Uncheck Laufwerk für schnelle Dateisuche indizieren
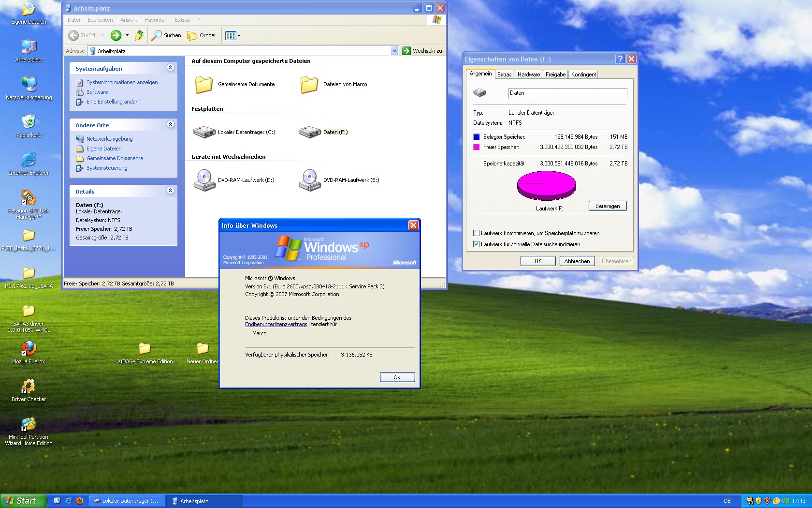Screen dimensions: 812x508 point(477,244)
